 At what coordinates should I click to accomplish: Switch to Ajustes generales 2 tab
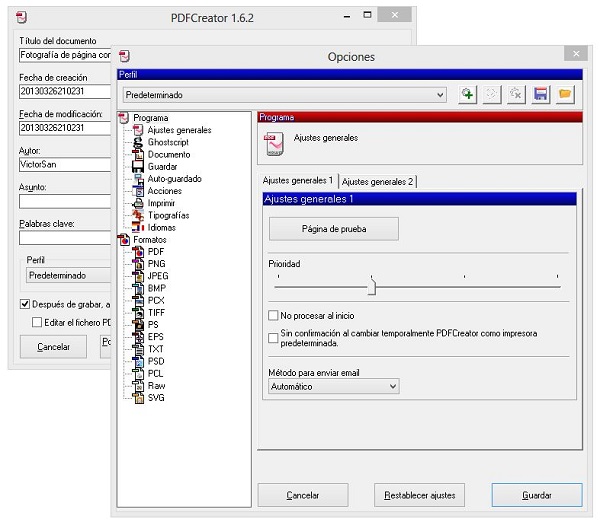[377, 181]
